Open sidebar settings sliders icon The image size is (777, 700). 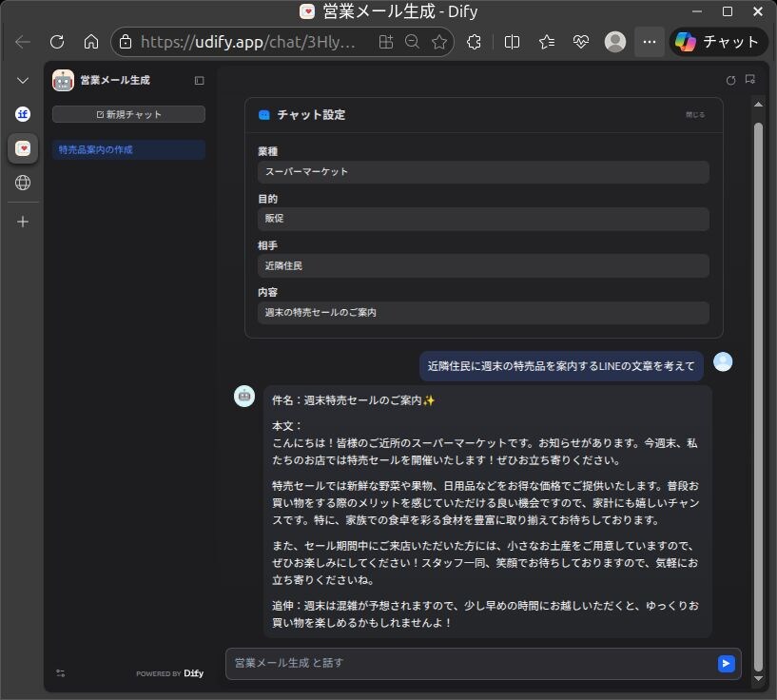(61, 672)
